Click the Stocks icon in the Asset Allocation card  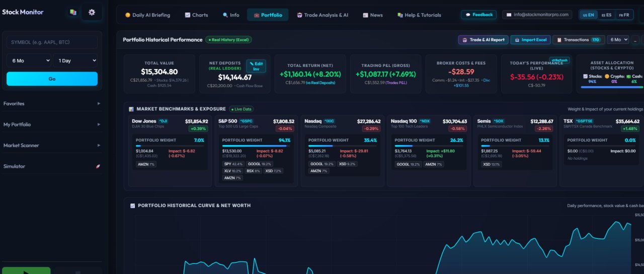pos(585,76)
